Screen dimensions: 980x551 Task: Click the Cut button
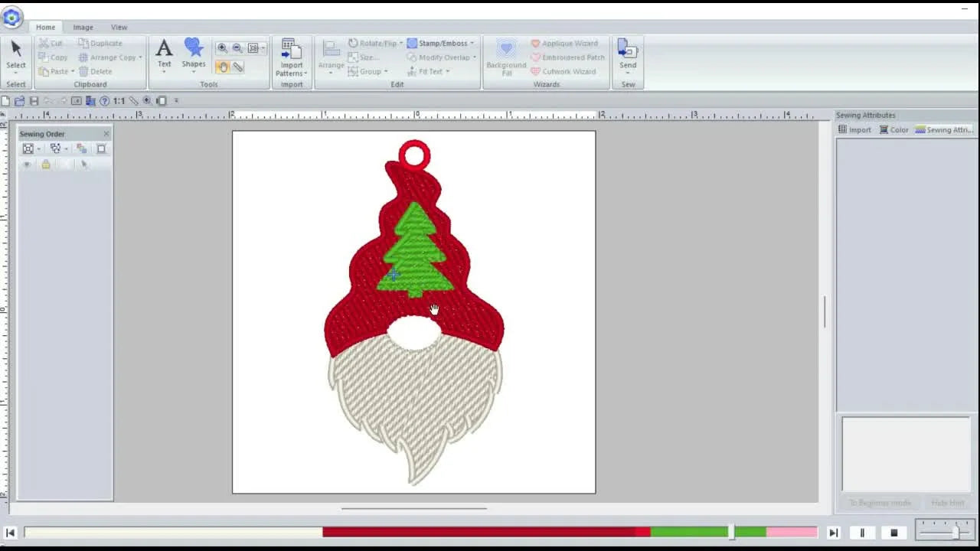(x=51, y=44)
